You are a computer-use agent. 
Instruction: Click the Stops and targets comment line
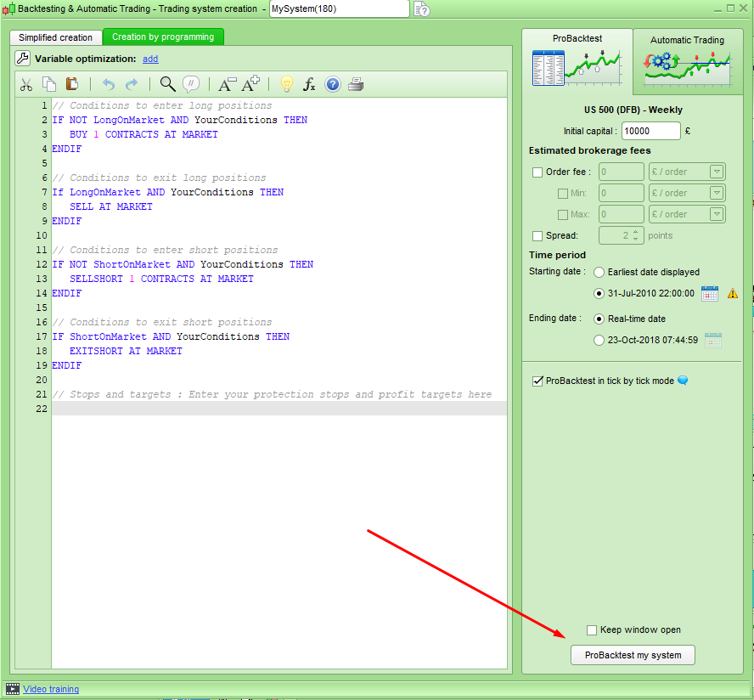point(273,394)
